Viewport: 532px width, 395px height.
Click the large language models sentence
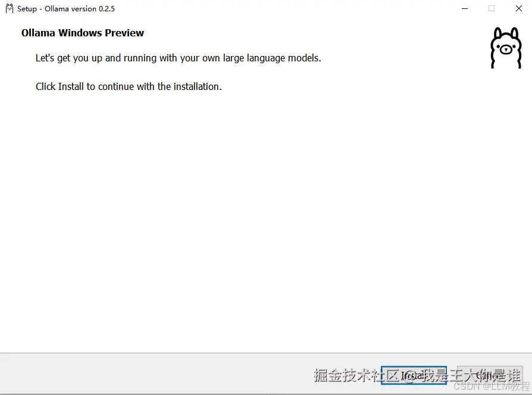(178, 58)
